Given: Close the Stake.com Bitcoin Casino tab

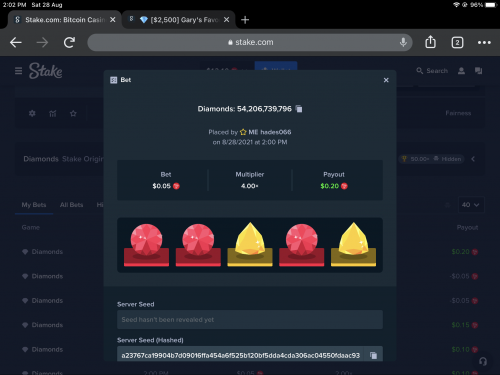Looking at the screenshot, I should pyautogui.click(x=113, y=20).
